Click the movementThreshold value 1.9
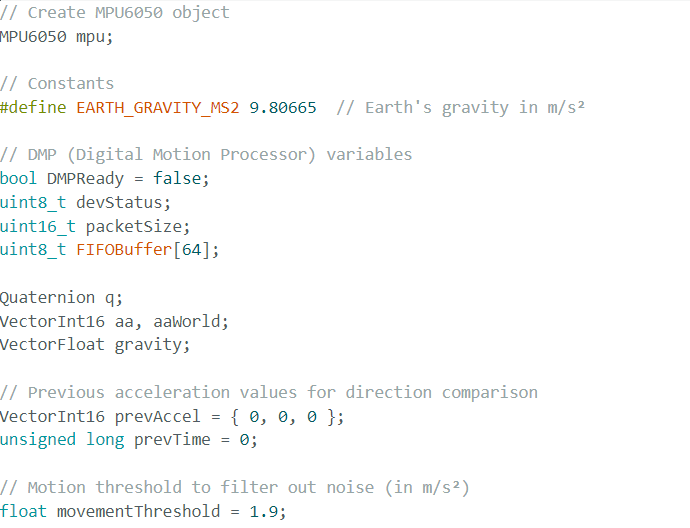Viewport: 690px width, 528px height. point(267,512)
